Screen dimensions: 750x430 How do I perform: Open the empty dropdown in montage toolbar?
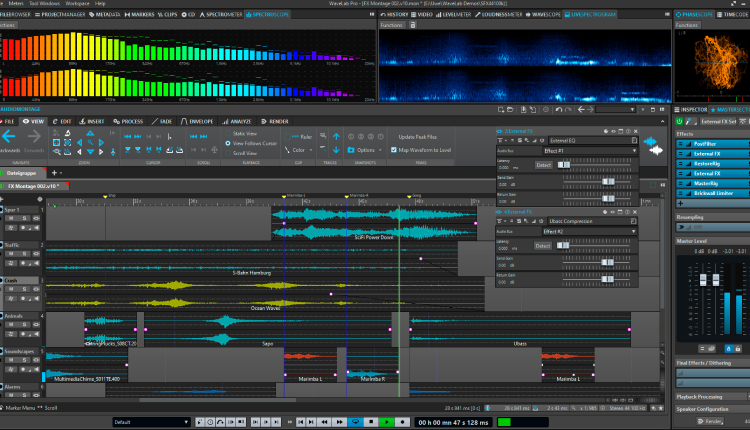616,110
